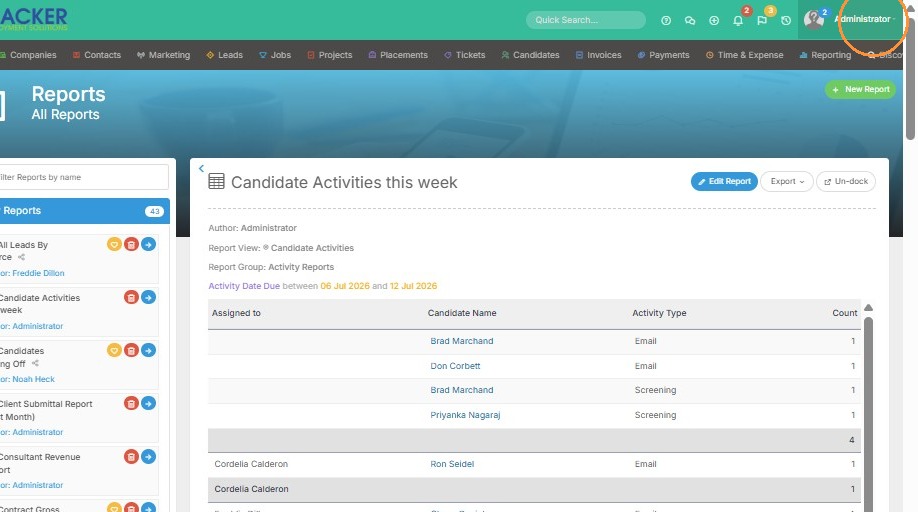
Task: Go to the Invoices menu
Action: (x=598, y=55)
